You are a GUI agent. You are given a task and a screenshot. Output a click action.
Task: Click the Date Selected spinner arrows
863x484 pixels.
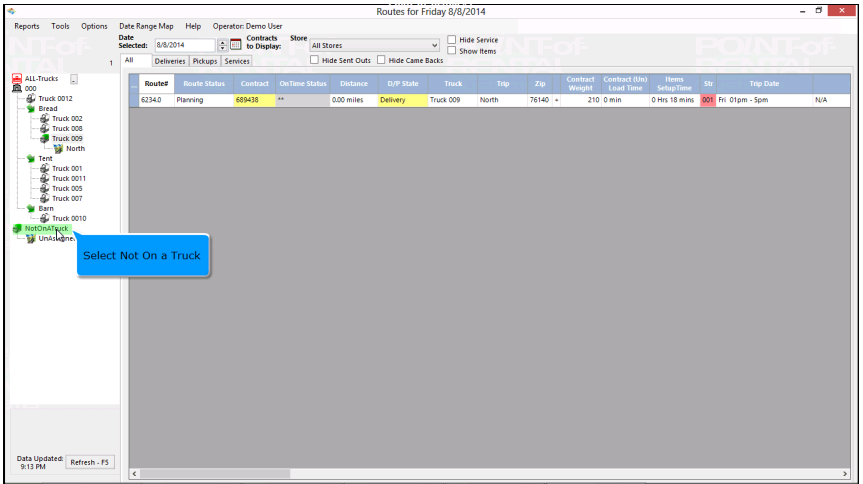pyautogui.click(x=222, y=45)
